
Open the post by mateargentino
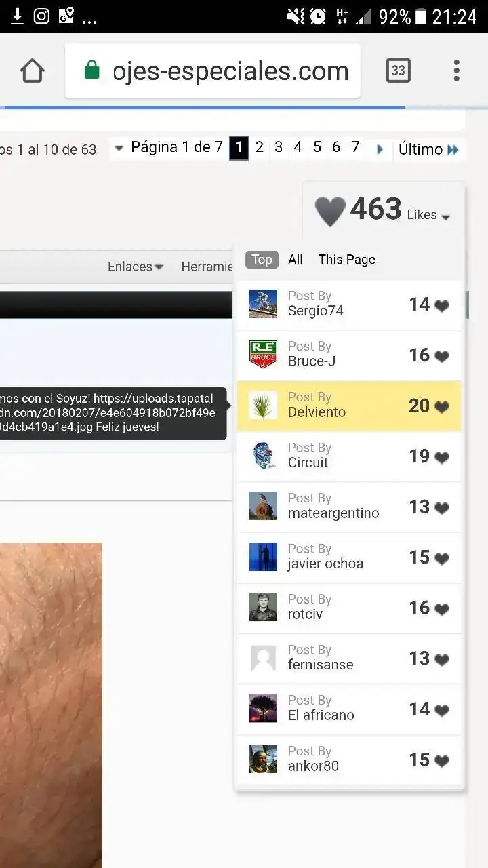[348, 507]
